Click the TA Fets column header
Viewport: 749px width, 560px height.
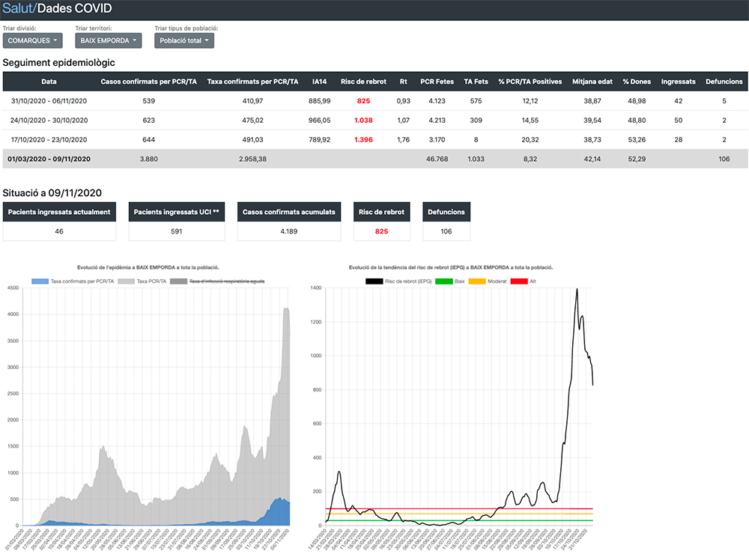pos(476,82)
